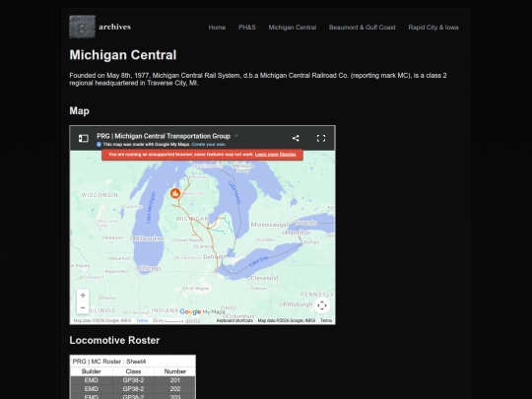Click the 'PRG | MC Roster : Sheet4' header
This screenshot has height=399, width=532.
tap(109, 362)
